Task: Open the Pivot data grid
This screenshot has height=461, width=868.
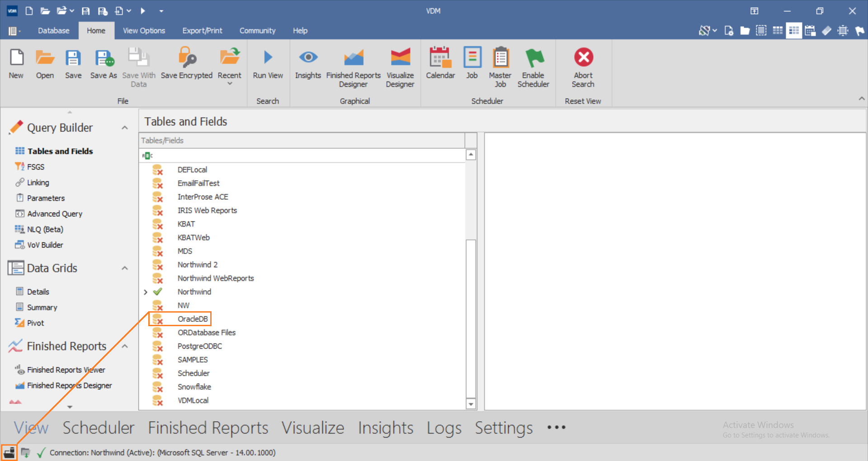Action: click(x=35, y=323)
